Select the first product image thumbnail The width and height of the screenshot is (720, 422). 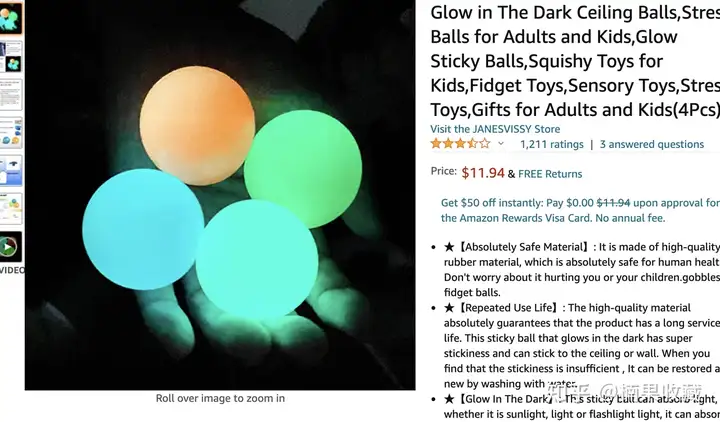pyautogui.click(x=11, y=18)
